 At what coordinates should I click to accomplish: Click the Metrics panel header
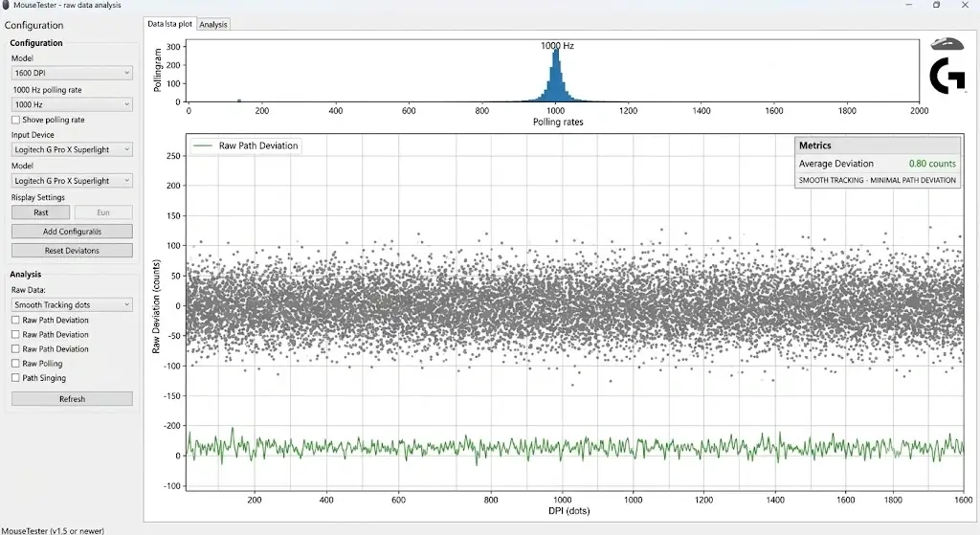(878, 145)
